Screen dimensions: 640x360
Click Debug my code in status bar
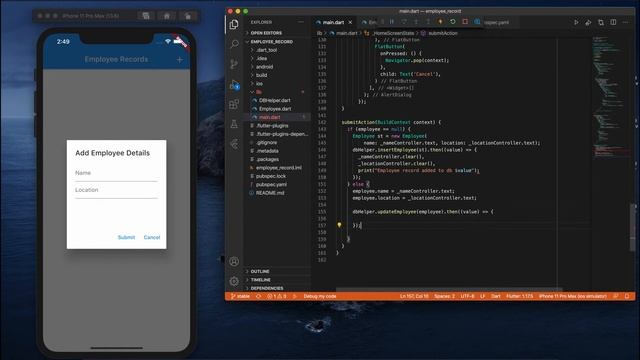click(x=320, y=296)
